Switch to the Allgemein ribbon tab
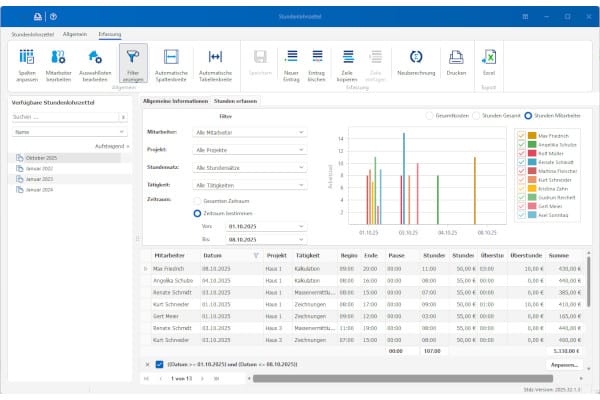This screenshot has width=600, height=400. pyautogui.click(x=74, y=34)
